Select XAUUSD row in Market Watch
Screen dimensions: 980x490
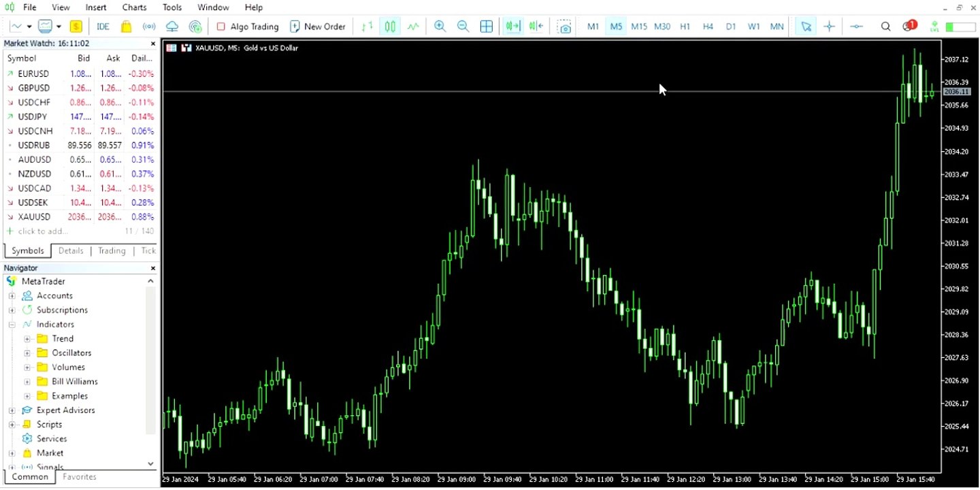click(x=80, y=217)
